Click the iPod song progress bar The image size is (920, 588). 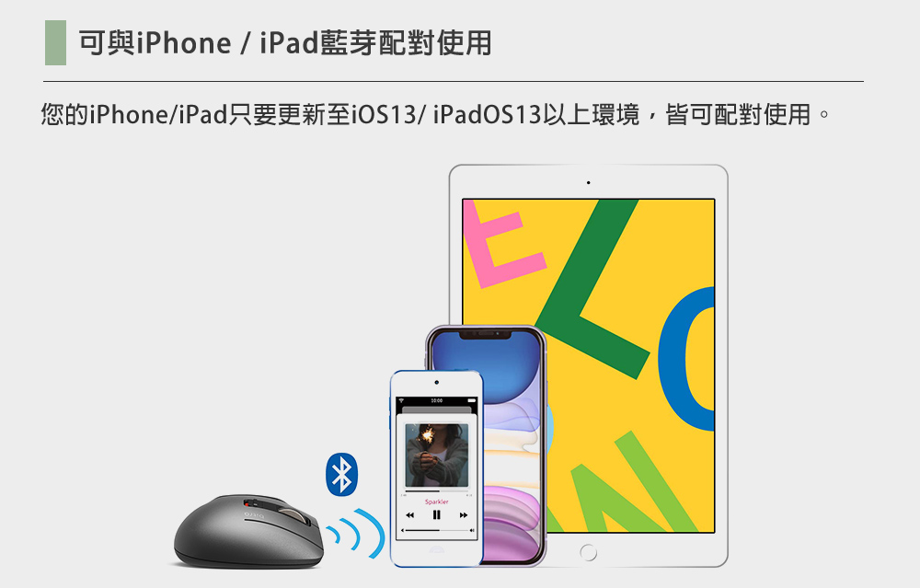tap(437, 490)
